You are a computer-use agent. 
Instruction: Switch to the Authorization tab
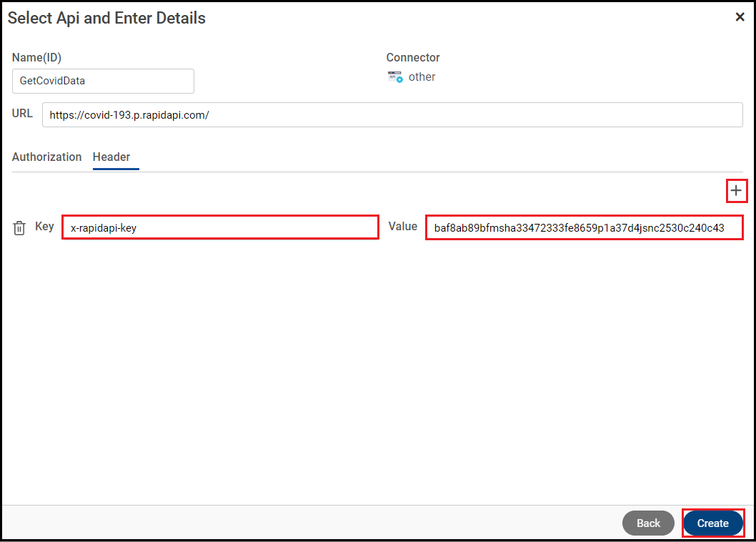tap(47, 157)
